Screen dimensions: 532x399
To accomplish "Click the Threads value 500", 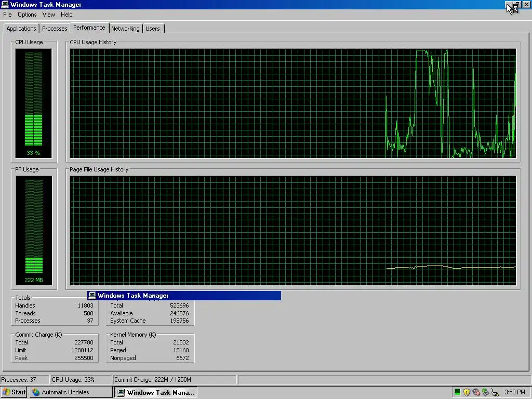I will (88, 313).
